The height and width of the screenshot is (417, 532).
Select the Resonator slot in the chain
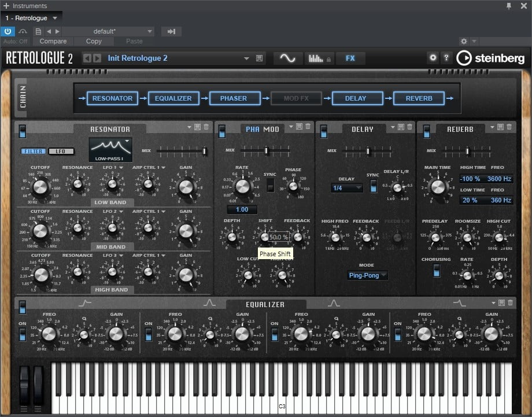coord(112,98)
